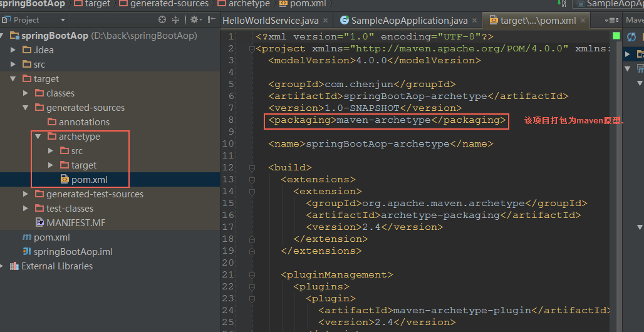Click the green inspection status indicator

(616, 36)
